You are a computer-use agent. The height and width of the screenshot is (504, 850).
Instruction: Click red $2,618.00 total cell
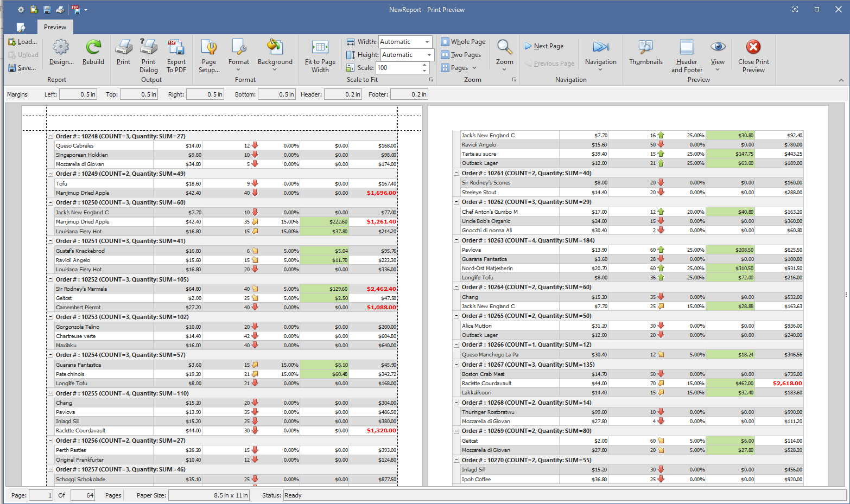click(x=779, y=384)
